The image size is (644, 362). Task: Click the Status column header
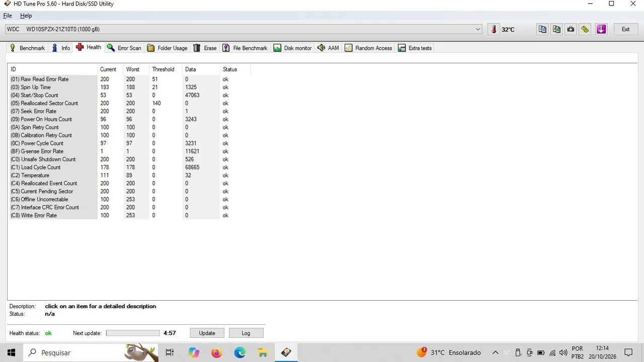coord(235,69)
